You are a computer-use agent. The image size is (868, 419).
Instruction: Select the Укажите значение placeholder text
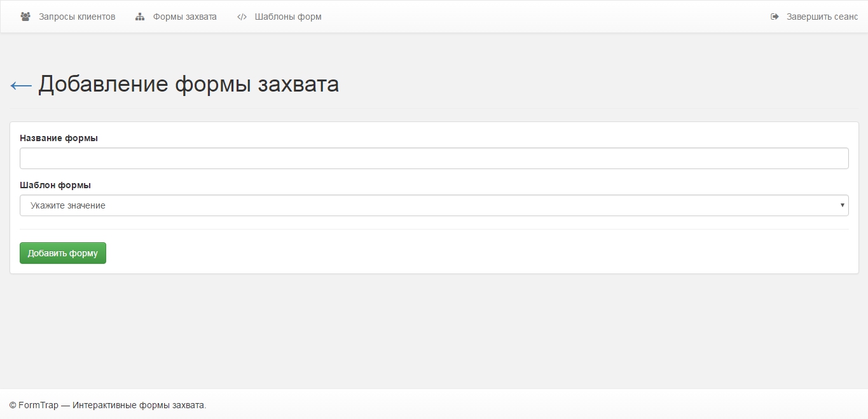(x=68, y=205)
